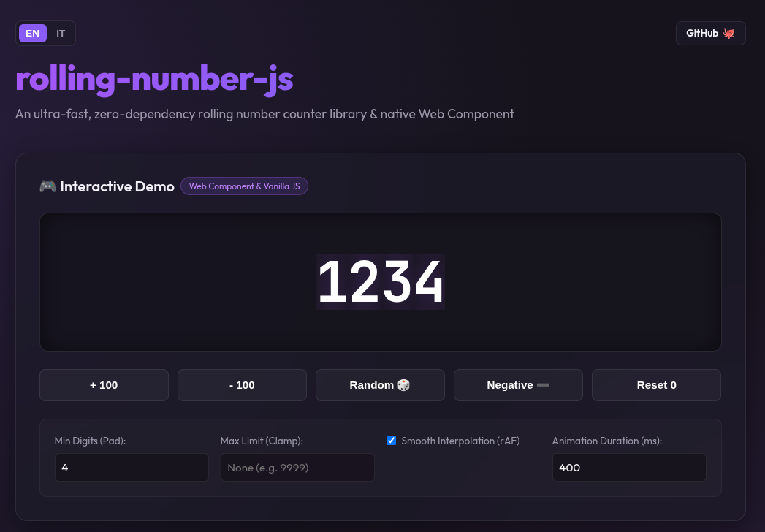Click the subtitle about zero-dependency library
Image resolution: width=765 pixels, height=532 pixels.
point(264,114)
